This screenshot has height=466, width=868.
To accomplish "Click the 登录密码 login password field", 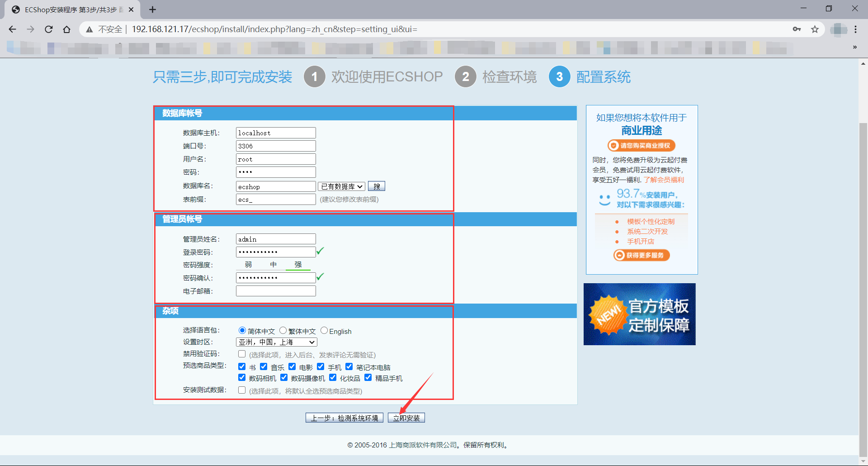I will (x=276, y=252).
